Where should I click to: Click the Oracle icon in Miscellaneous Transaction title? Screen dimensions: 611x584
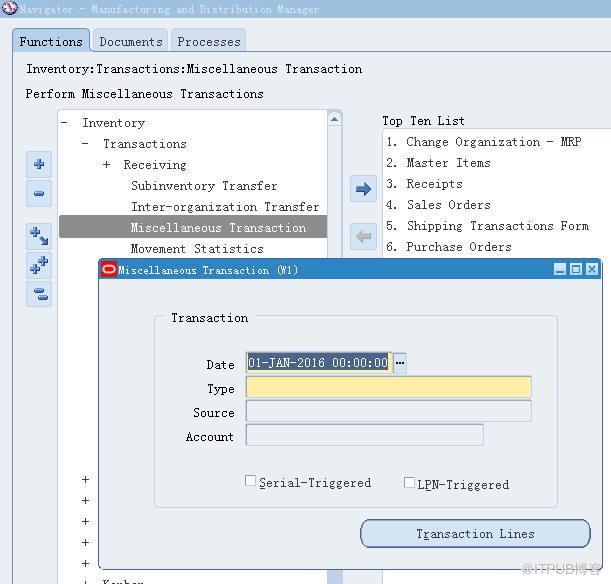[x=109, y=269]
